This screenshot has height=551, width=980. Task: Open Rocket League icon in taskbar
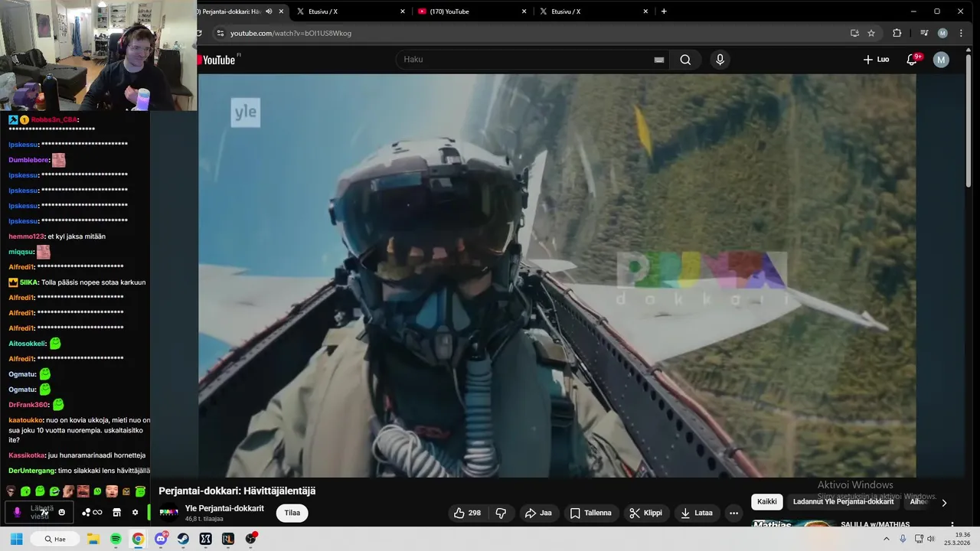click(227, 539)
